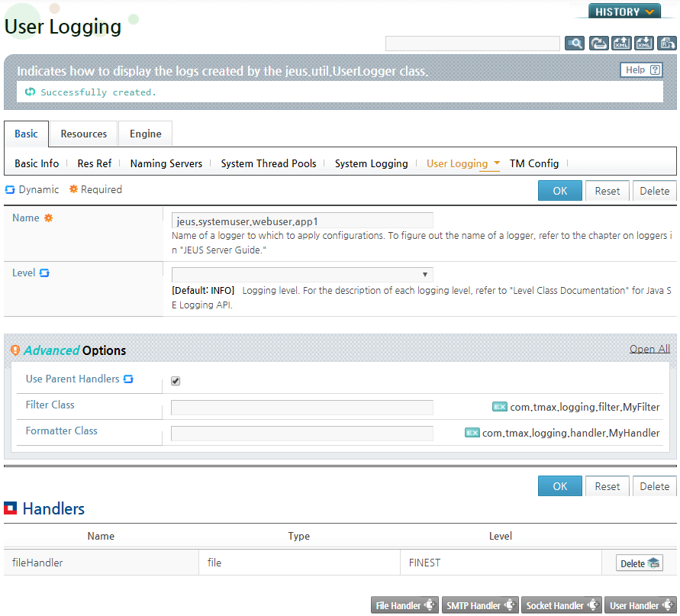Add a File Handler
The height and width of the screenshot is (616, 680).
tap(404, 605)
